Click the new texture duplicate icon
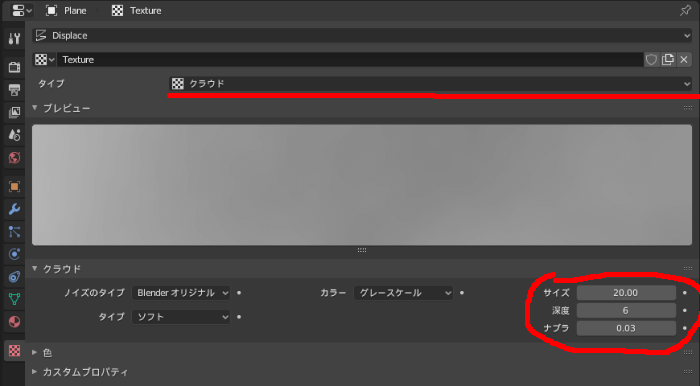The image size is (700, 386). coord(668,60)
